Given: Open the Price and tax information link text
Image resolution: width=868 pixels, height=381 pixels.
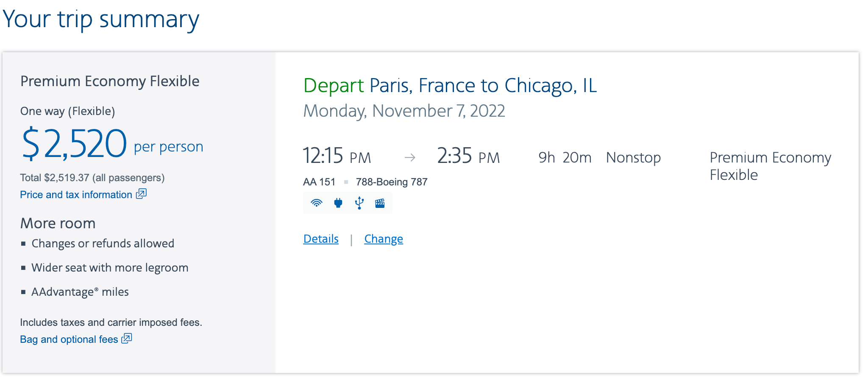Looking at the screenshot, I should tap(76, 195).
